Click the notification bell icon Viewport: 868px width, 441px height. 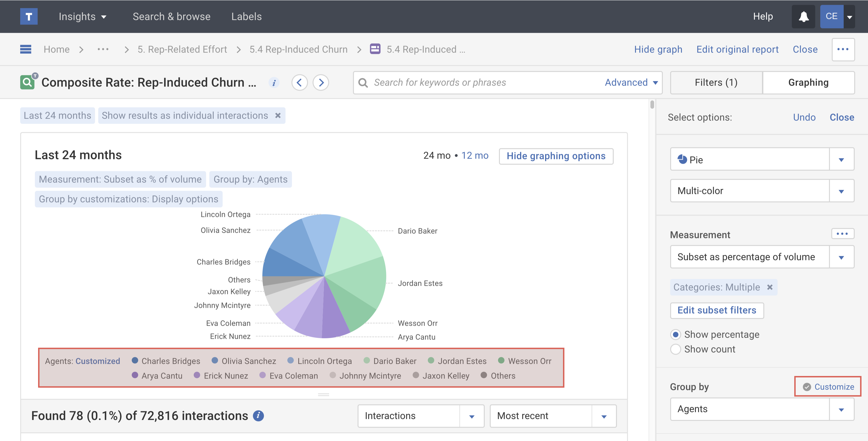803,17
